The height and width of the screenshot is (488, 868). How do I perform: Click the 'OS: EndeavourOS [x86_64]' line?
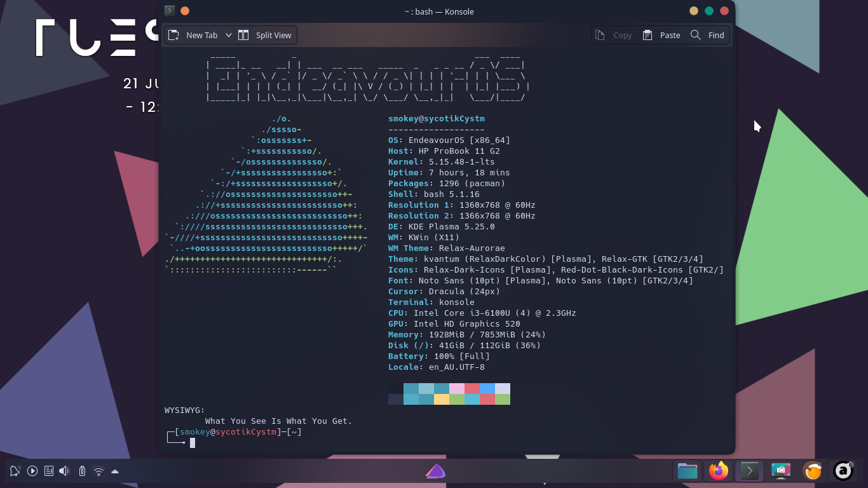(x=449, y=140)
